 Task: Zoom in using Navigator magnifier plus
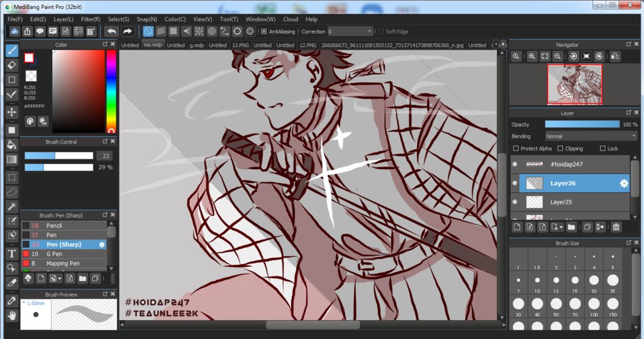coord(532,57)
